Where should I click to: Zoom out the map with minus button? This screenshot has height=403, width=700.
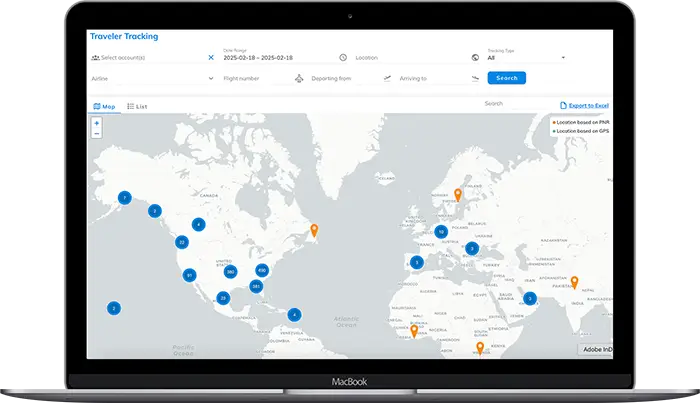click(x=96, y=133)
